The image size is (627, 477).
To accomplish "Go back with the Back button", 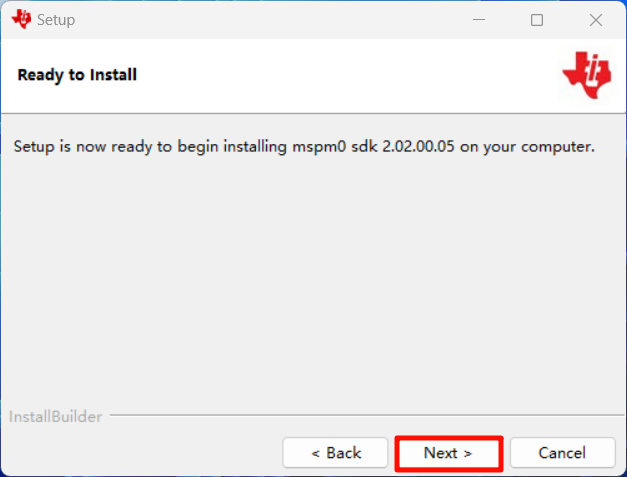I will coord(335,453).
